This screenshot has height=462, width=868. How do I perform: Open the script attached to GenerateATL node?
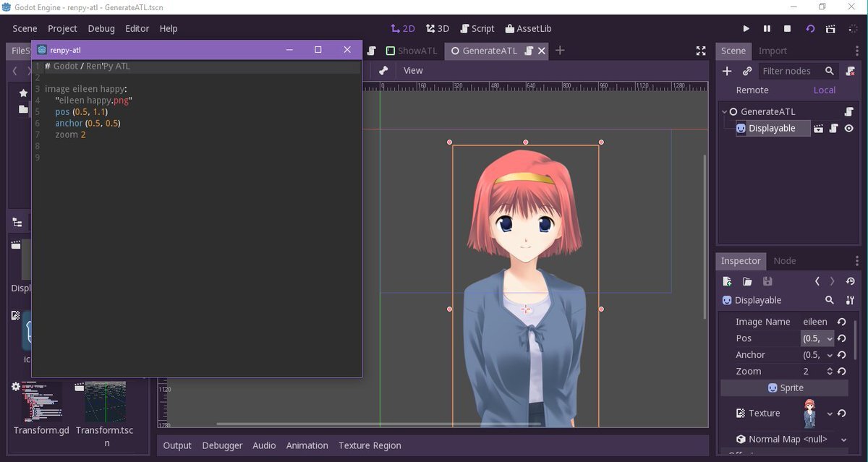[849, 111]
